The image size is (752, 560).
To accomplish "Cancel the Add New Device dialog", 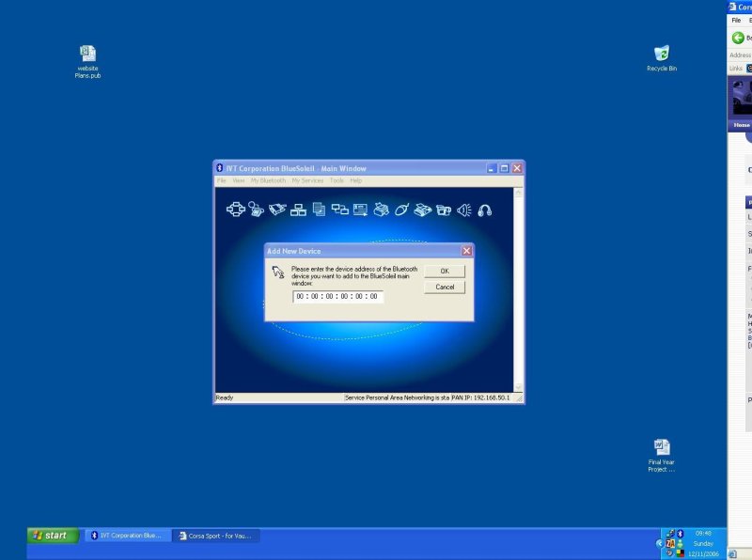I will click(445, 288).
